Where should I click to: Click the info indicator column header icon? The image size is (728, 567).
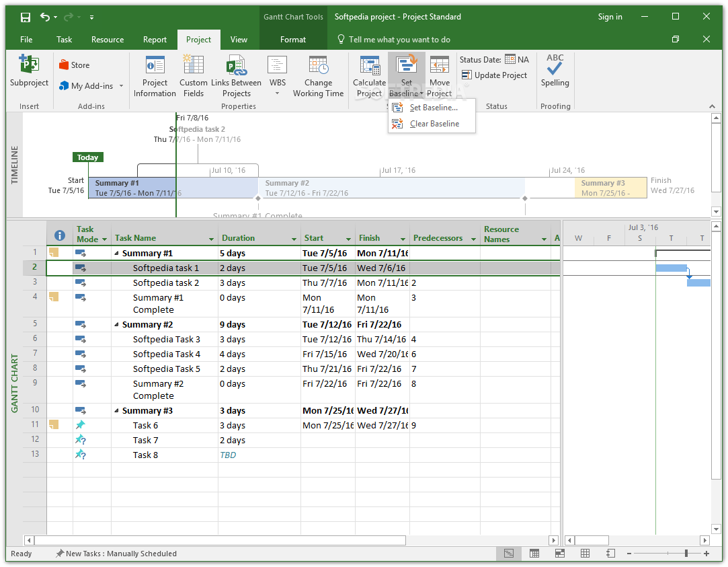(59, 235)
